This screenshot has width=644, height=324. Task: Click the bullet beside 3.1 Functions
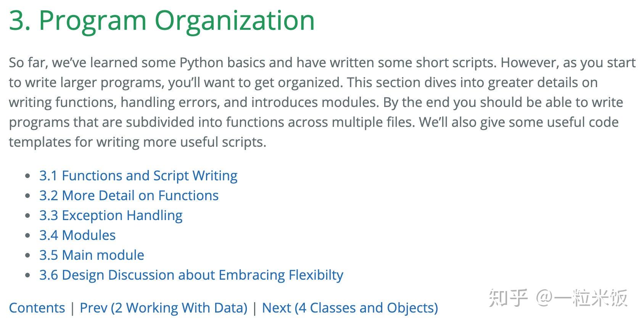tap(27, 176)
